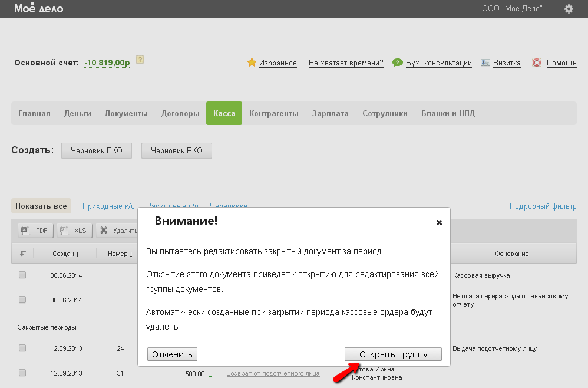
Task: Open Избранное link
Action: 278,63
